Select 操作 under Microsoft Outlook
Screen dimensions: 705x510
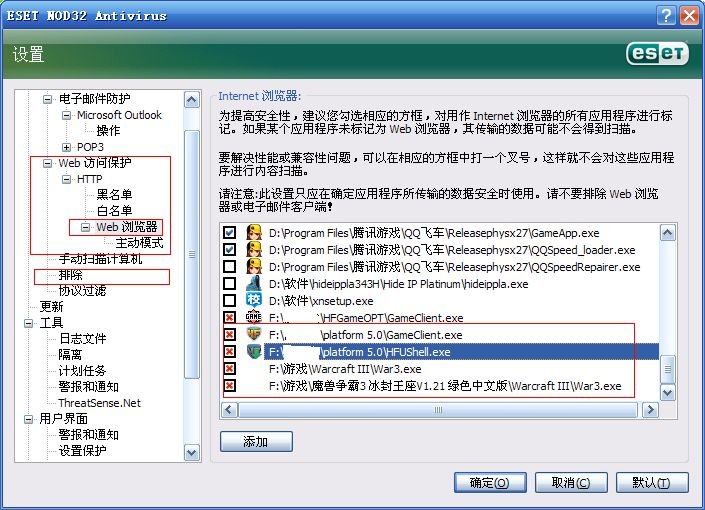click(108, 131)
